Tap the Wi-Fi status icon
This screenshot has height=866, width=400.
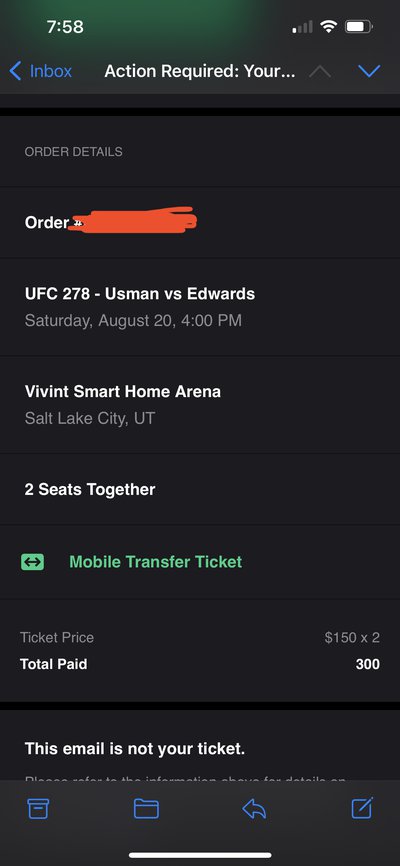(329, 26)
